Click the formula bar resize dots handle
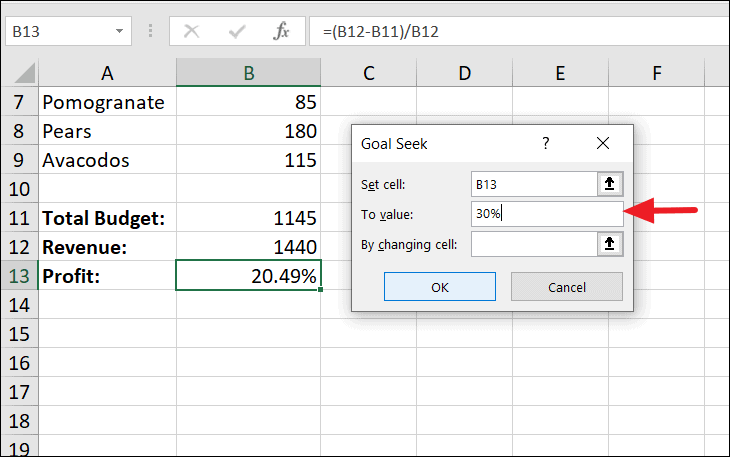 point(150,31)
